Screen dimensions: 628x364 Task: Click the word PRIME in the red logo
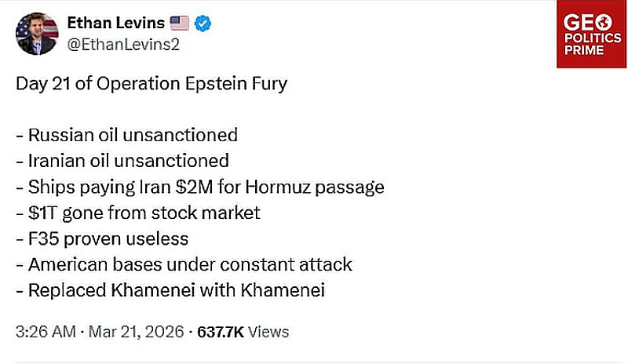pos(584,51)
